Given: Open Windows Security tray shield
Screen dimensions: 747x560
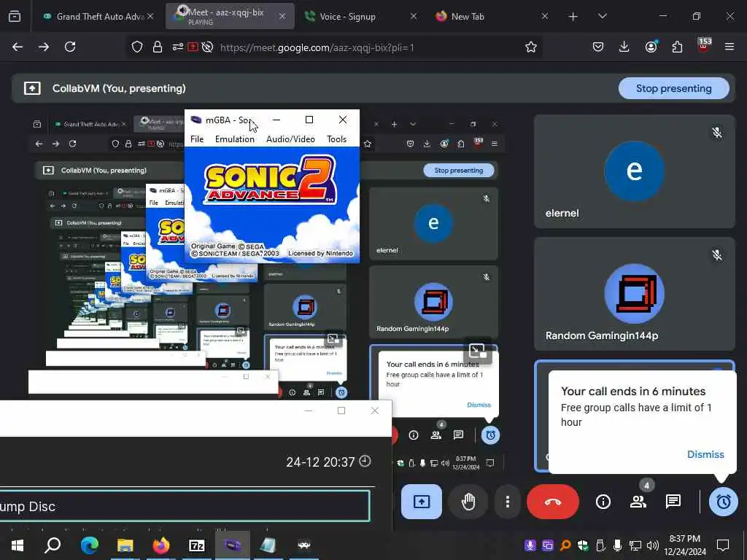Looking at the screenshot, I should [583, 545].
